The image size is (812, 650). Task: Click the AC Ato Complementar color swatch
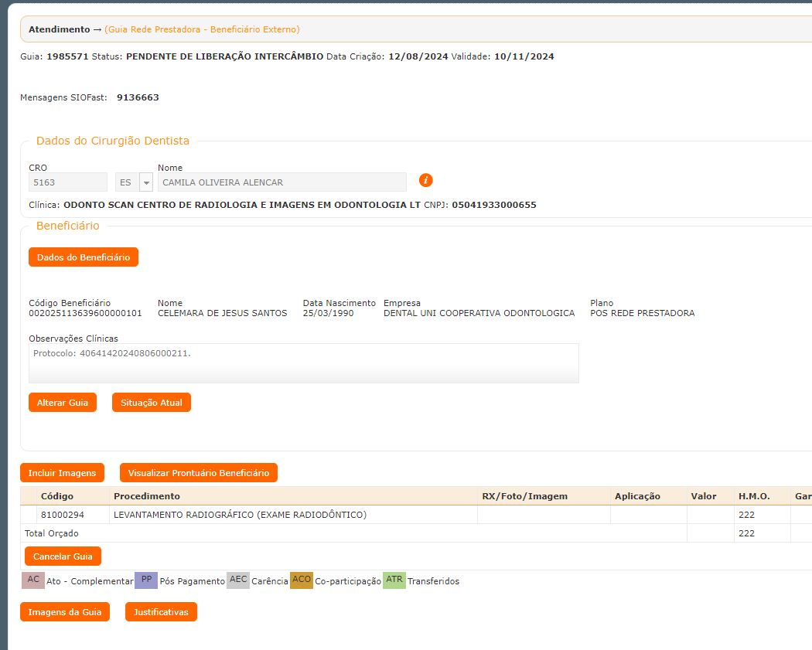coord(33,580)
